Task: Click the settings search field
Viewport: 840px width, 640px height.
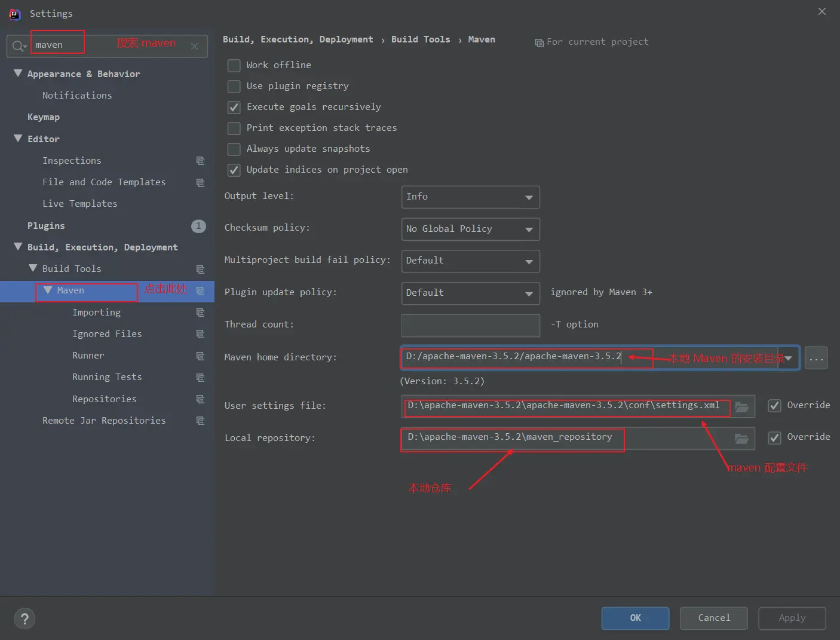Action: pyautogui.click(x=107, y=46)
